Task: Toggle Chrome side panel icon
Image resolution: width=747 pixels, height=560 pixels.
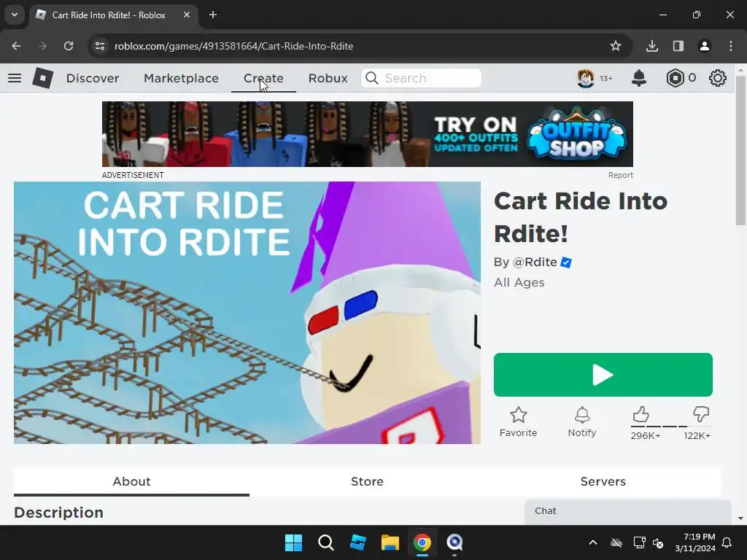Action: (678, 46)
